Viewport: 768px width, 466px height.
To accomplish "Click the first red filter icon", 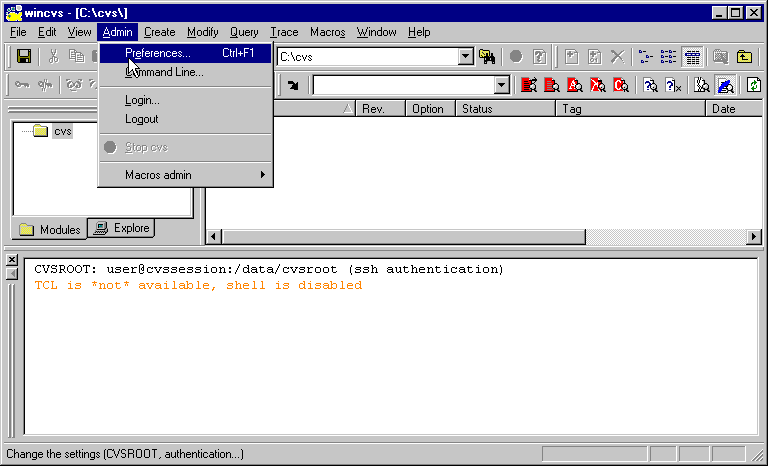I will tap(529, 86).
